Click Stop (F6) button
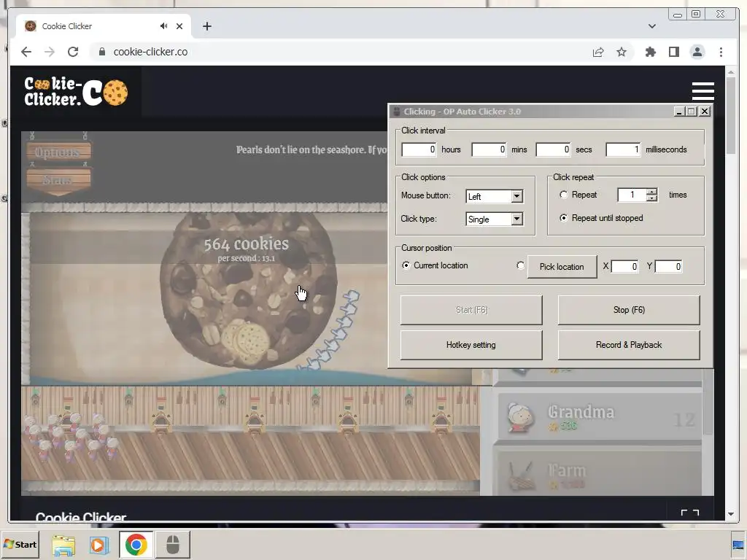This screenshot has height=560, width=747. point(629,310)
